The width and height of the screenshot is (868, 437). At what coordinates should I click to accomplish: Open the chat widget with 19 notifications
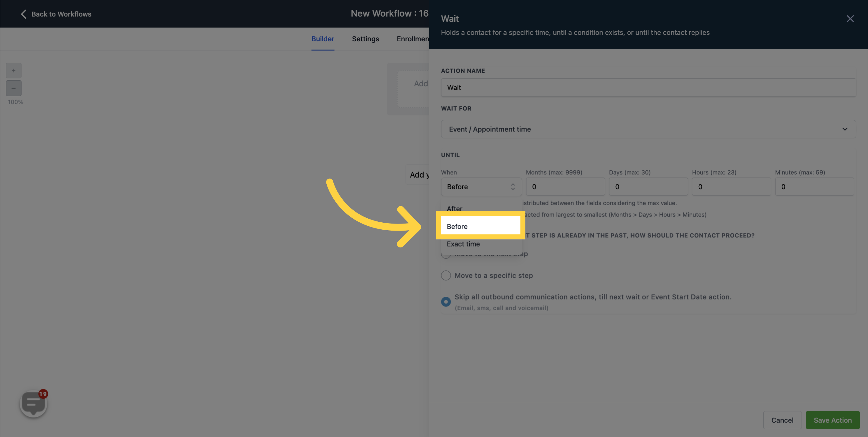34,403
